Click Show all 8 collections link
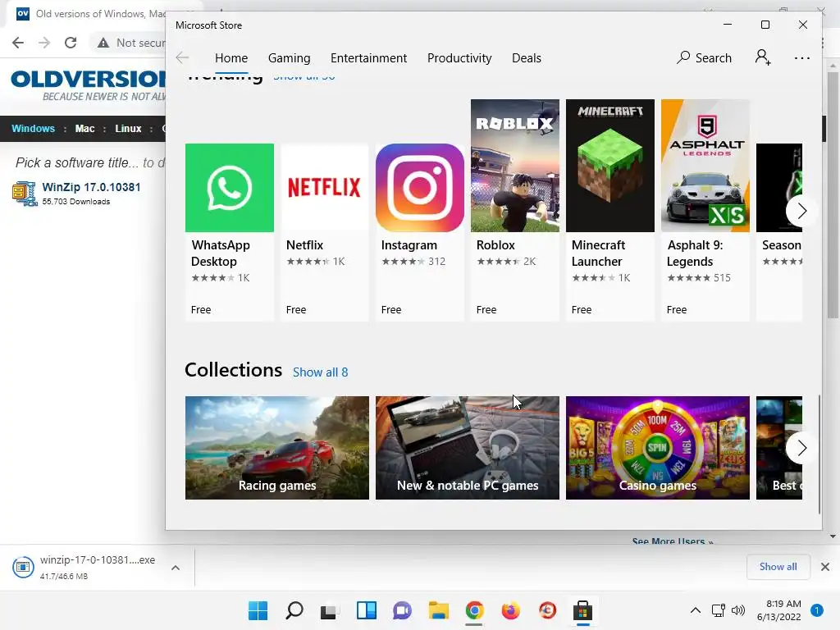Viewport: 840px width, 630px height. [321, 372]
